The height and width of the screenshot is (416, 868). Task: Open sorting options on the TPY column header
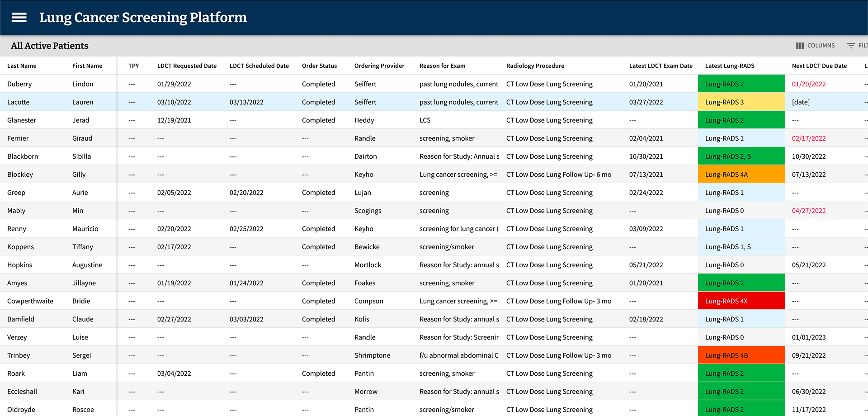(x=133, y=66)
